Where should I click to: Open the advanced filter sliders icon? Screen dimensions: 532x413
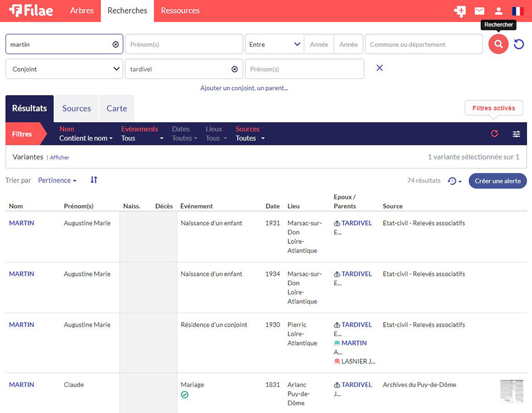[517, 134]
